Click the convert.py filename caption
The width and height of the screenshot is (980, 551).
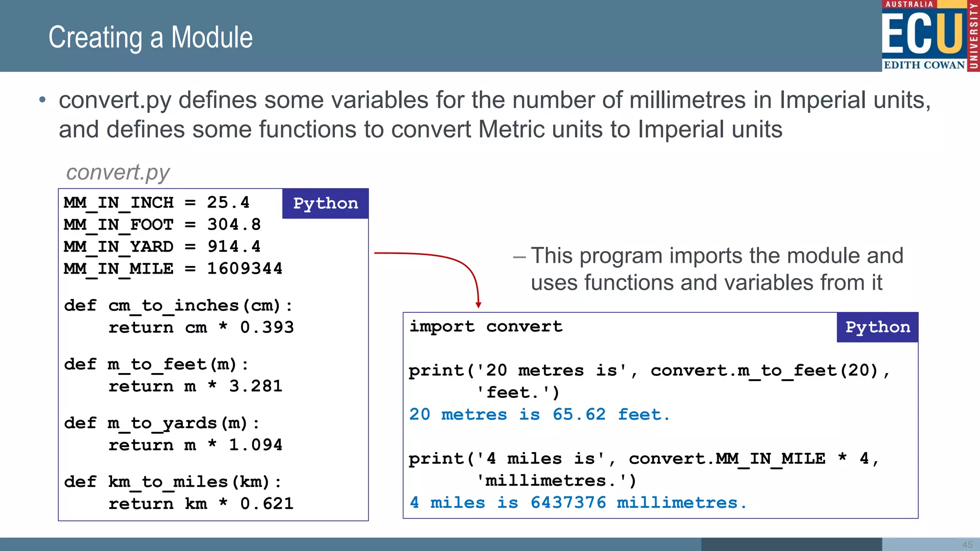pyautogui.click(x=118, y=173)
